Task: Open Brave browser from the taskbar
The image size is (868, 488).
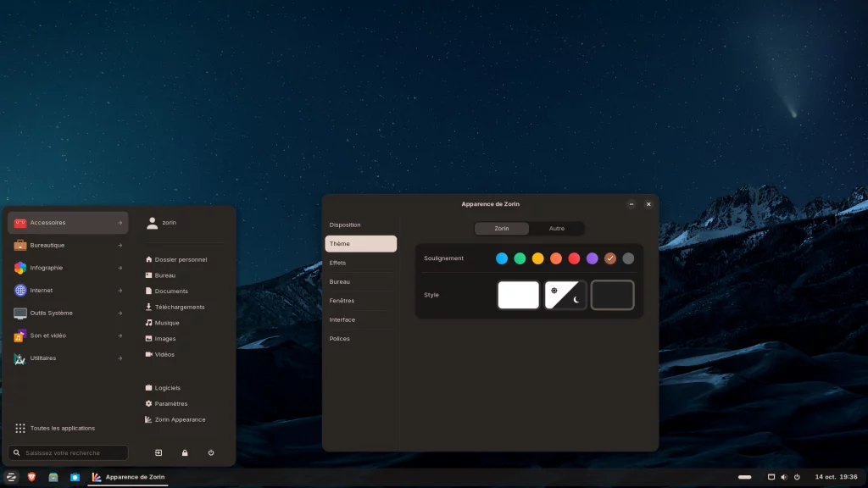Action: (32, 477)
